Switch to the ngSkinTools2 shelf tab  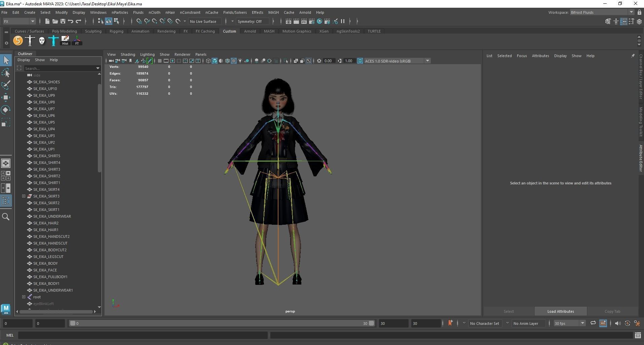click(x=348, y=31)
